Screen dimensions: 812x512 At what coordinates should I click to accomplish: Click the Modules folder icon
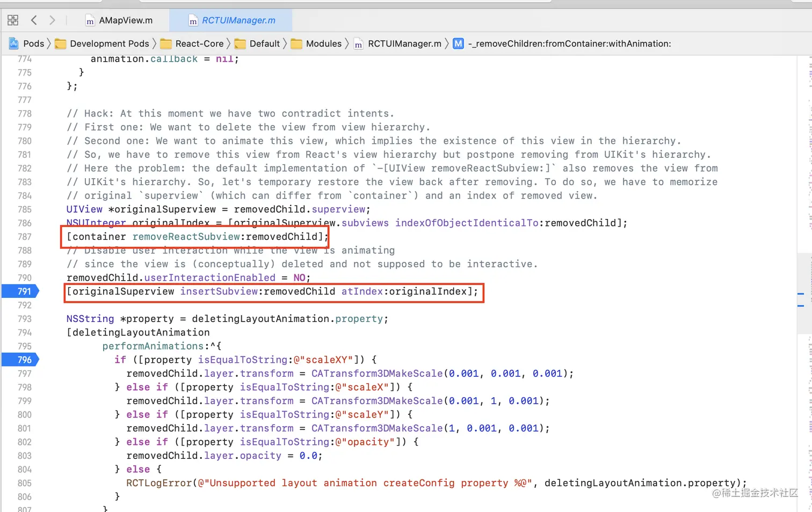tap(296, 43)
